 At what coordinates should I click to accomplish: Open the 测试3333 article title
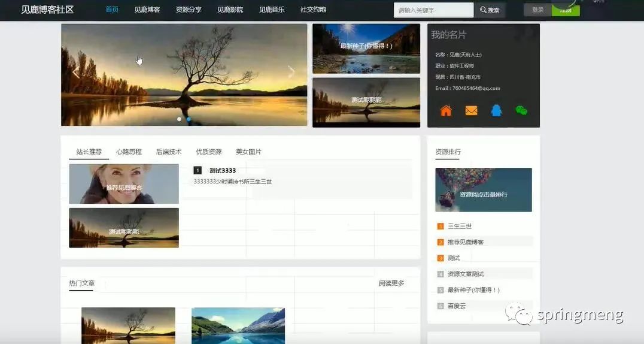coord(223,170)
